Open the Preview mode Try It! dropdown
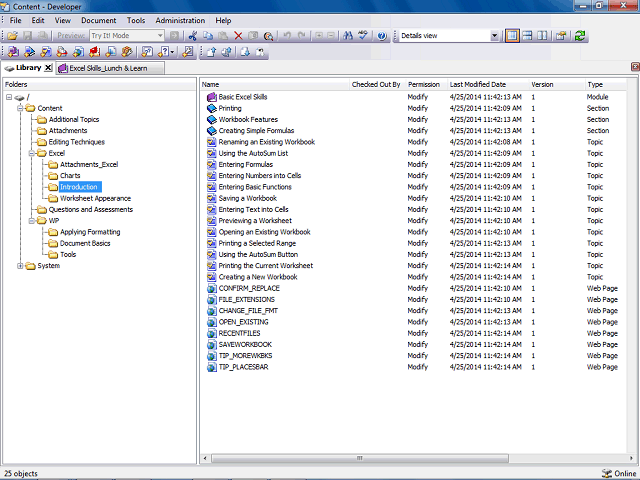The height and width of the screenshot is (480, 640). coord(160,36)
